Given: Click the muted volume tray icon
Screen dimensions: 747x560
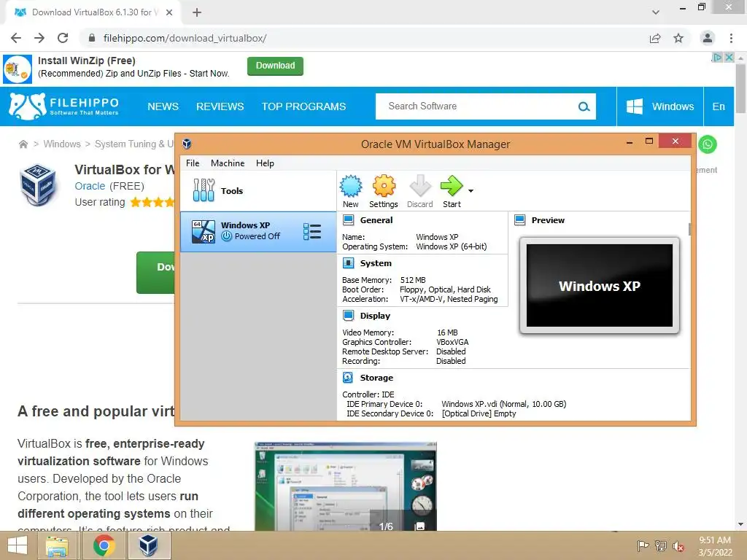Looking at the screenshot, I should tap(678, 545).
